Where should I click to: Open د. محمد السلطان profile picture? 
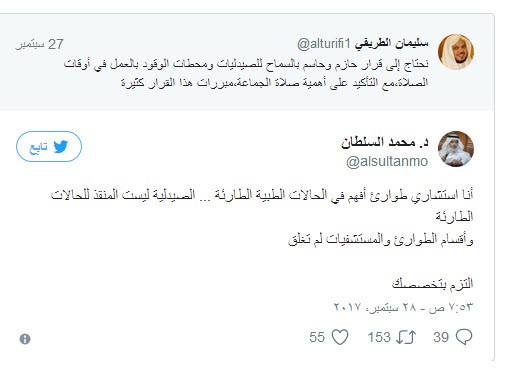click(x=456, y=149)
